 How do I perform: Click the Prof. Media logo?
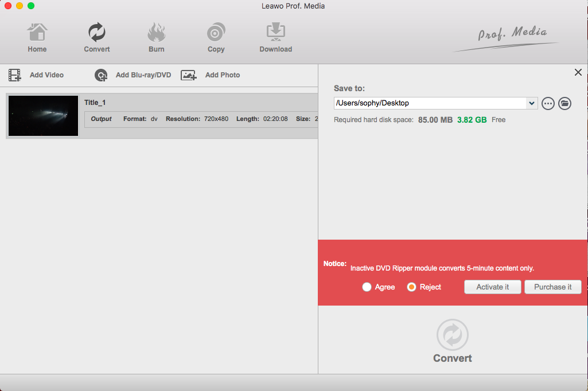(x=506, y=37)
